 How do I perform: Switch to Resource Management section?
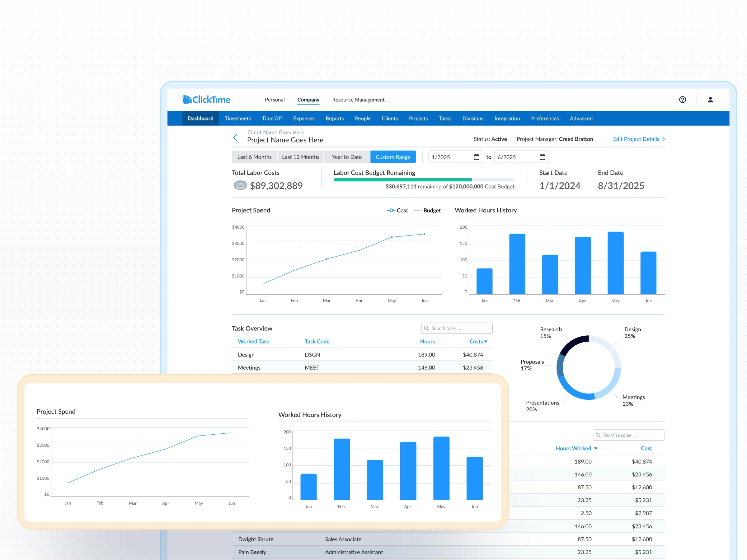pyautogui.click(x=358, y=100)
